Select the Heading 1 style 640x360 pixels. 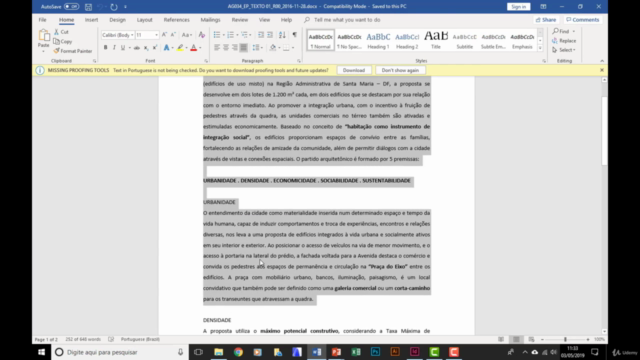[x=378, y=40]
